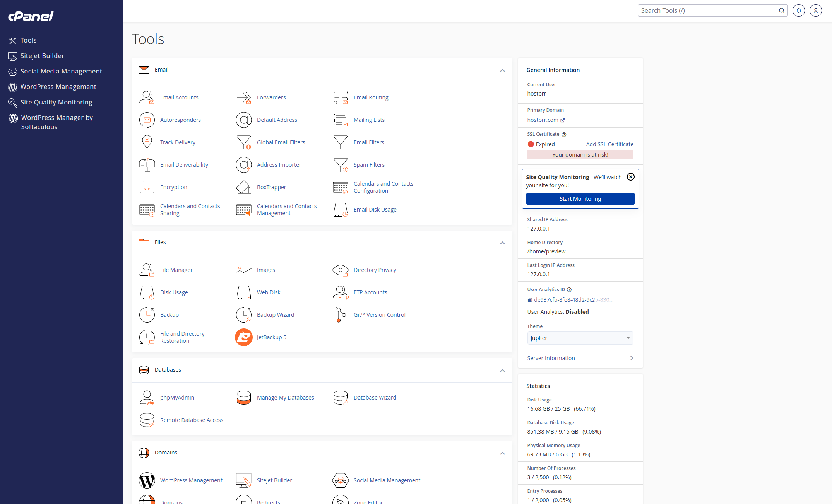The height and width of the screenshot is (504, 832).
Task: Click the SSL Certificate help icon
Action: click(x=564, y=135)
